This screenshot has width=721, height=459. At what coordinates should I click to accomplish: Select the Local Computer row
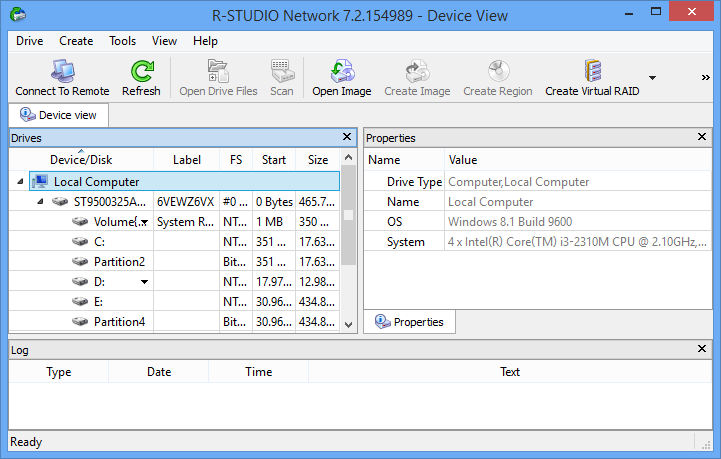click(x=184, y=182)
